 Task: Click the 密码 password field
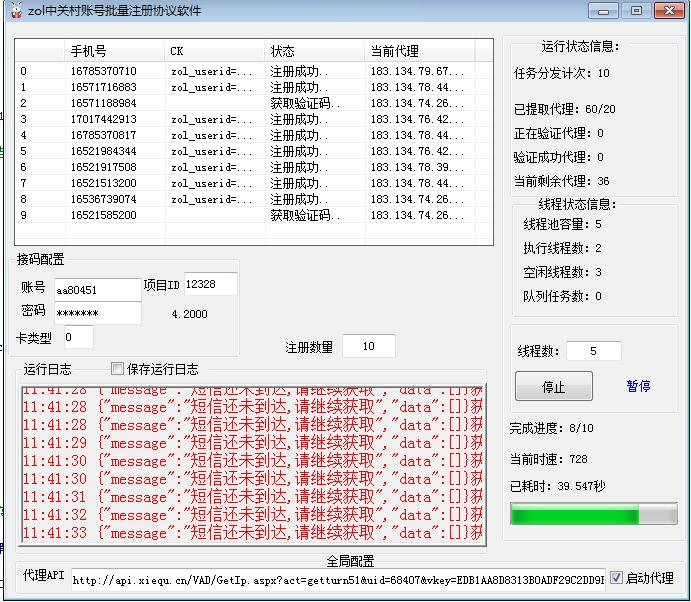tap(96, 313)
